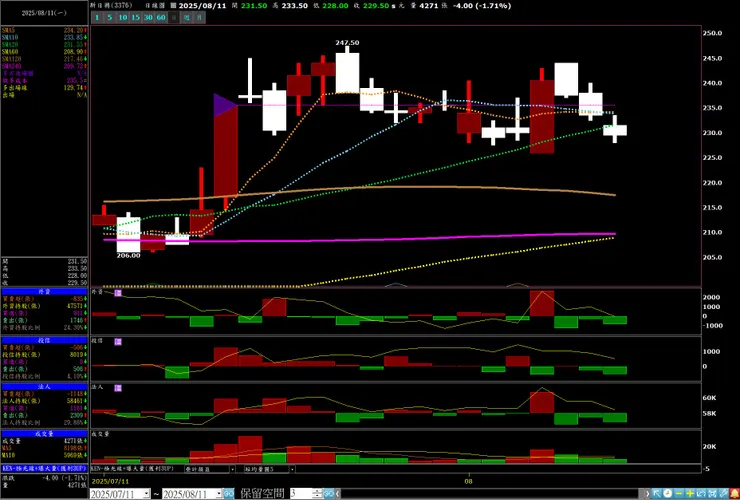Switch to the 60-minute timeframe tab
740x500 pixels.
161,17
